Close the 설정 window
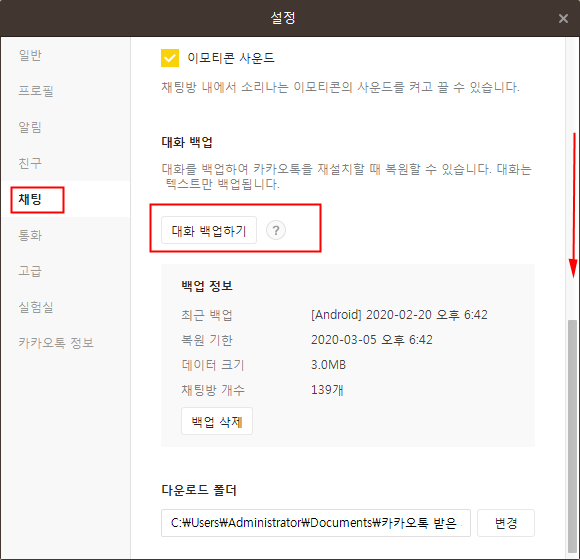 pyautogui.click(x=563, y=18)
